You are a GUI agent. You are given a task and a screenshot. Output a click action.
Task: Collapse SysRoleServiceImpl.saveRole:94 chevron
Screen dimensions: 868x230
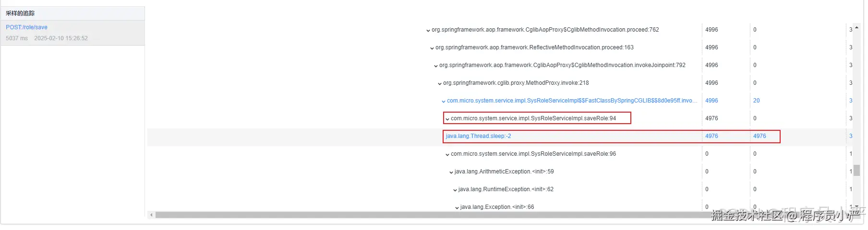tap(447, 119)
